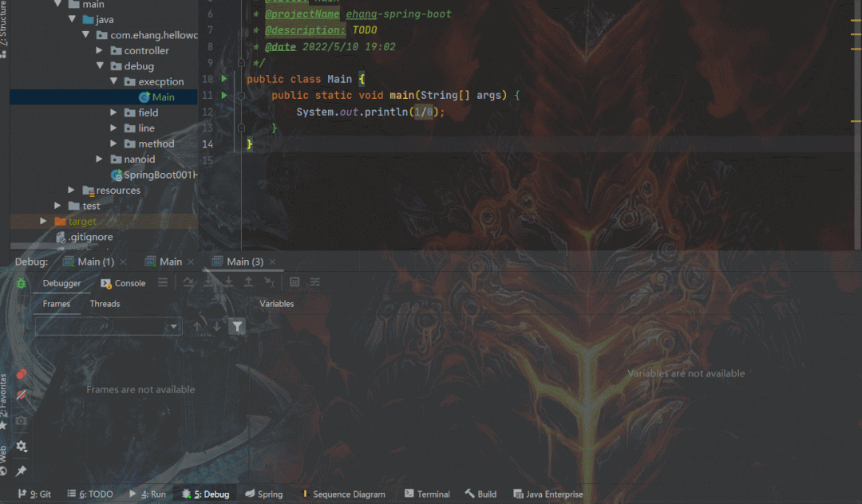Click Trace Current Stream Chain icon
The image size is (862, 504).
pyautogui.click(x=315, y=282)
